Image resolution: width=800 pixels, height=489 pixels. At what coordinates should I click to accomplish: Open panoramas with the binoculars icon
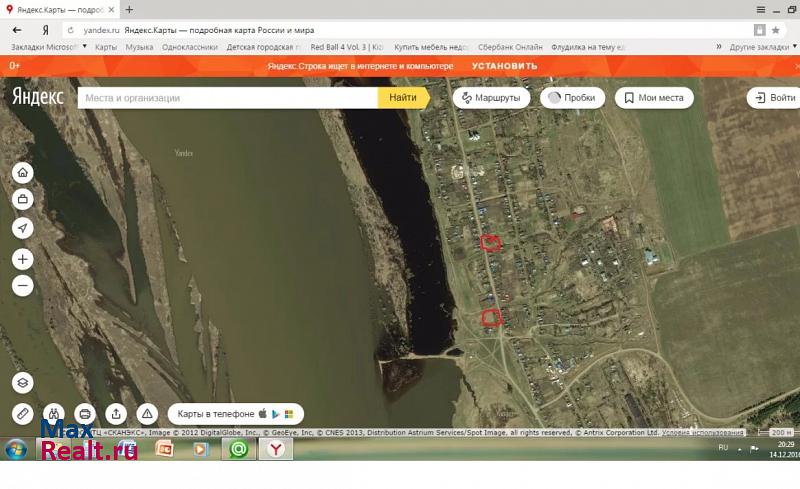pos(54,413)
